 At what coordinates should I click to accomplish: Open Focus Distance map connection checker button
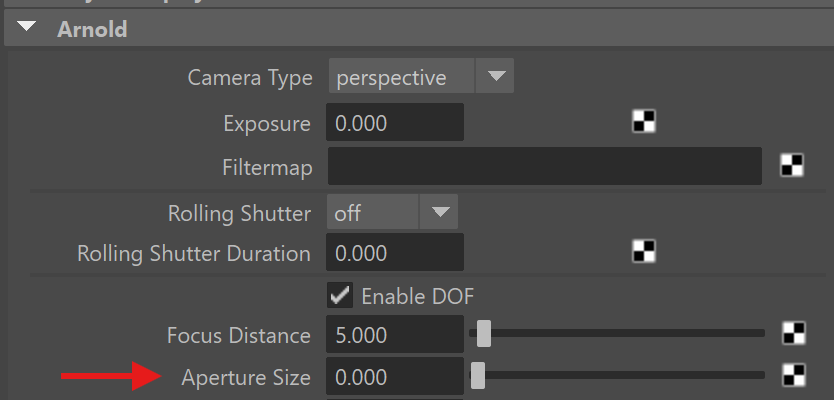pos(793,334)
